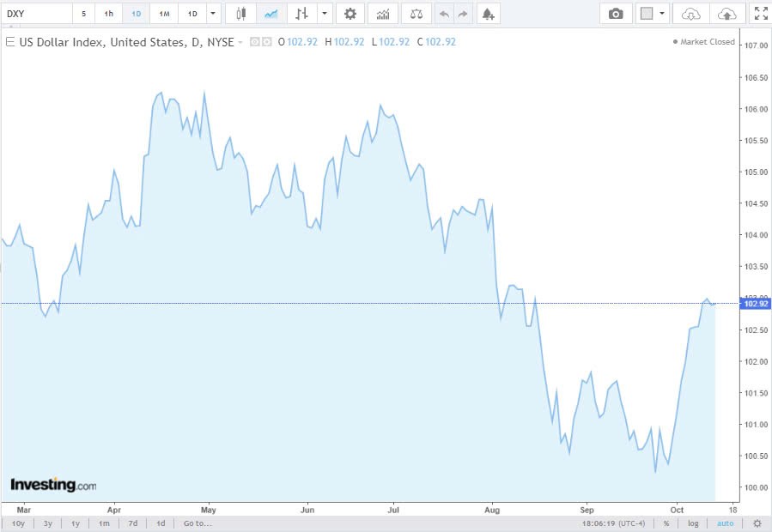Disable the auto scale setting
772x532 pixels.
tap(724, 523)
